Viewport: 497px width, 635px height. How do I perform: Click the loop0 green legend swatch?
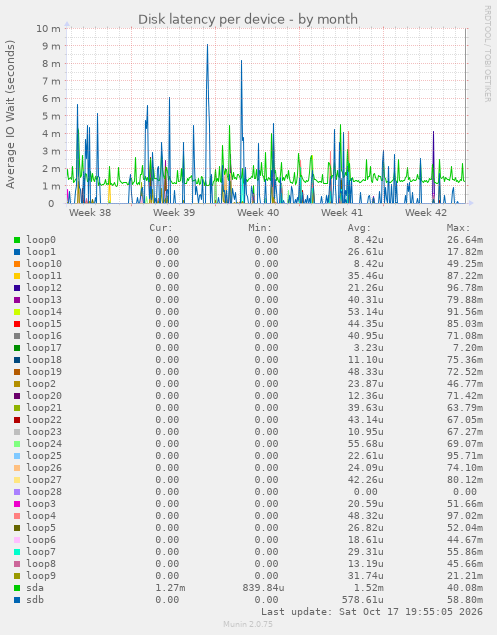click(x=17, y=240)
